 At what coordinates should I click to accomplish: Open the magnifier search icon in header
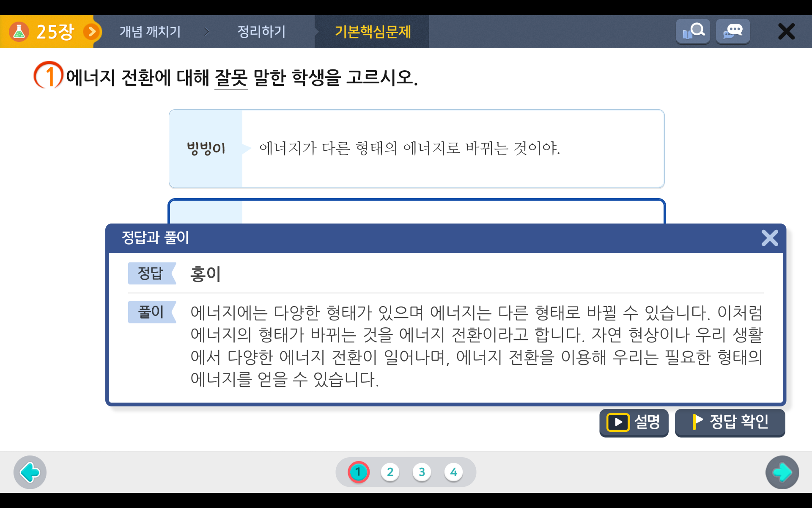(x=692, y=31)
